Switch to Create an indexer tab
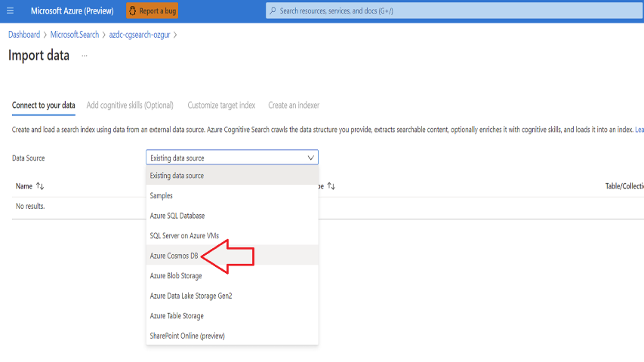The image size is (644, 362). (x=294, y=105)
